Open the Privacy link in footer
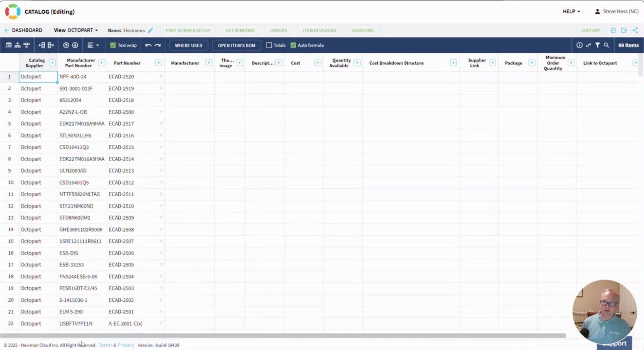This screenshot has height=350, width=644. (126, 345)
